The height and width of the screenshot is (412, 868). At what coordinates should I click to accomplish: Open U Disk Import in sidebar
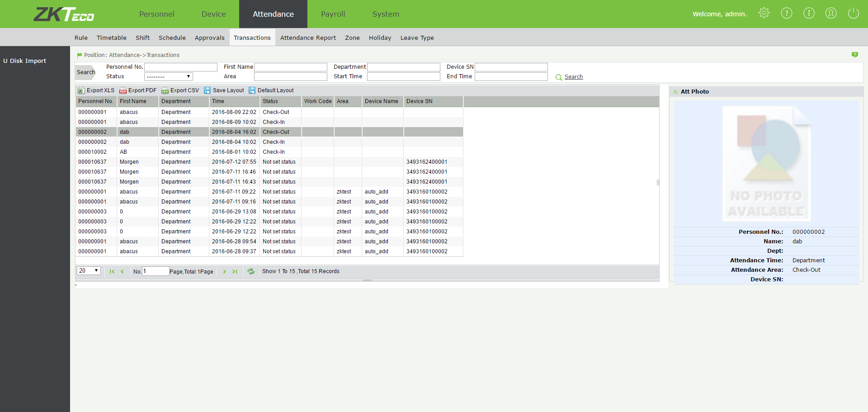(x=25, y=61)
